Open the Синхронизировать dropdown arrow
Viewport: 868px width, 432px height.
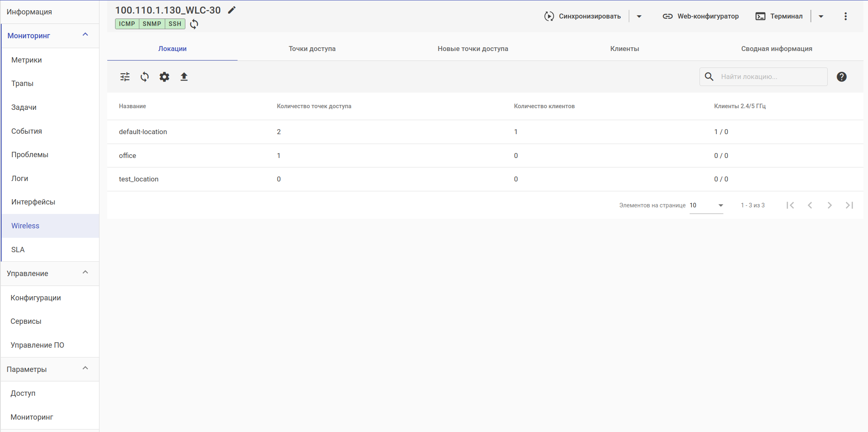pyautogui.click(x=639, y=16)
